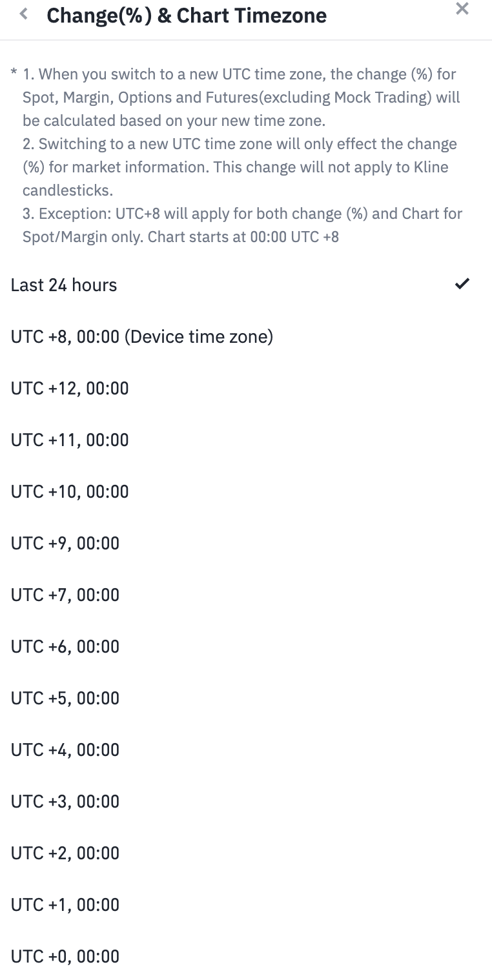Screen dimensions: 492x980
Task: Switch to UTC +3, 00:00
Action: coord(65,801)
